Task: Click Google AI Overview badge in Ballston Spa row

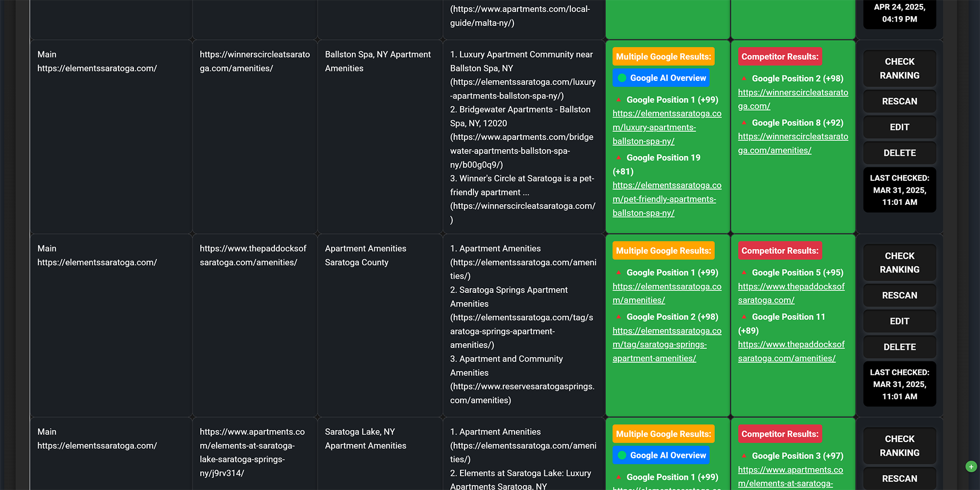Action: [661, 78]
